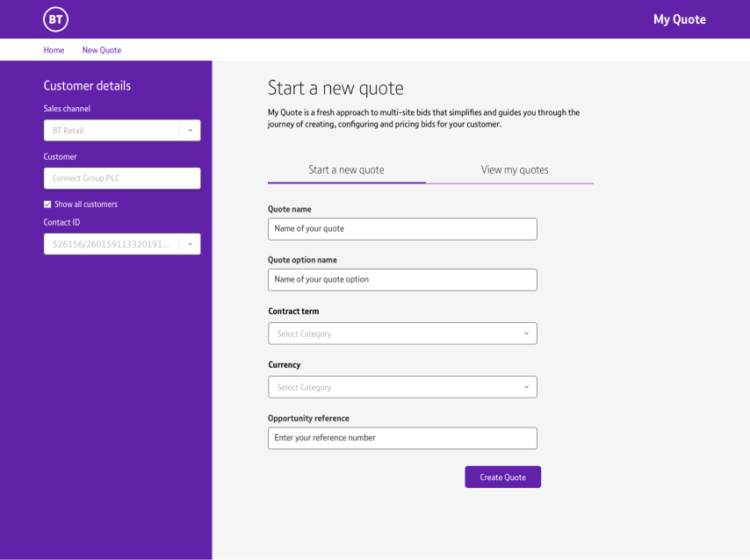
Task: Click the BT Retail sales channel box
Action: tap(111, 131)
